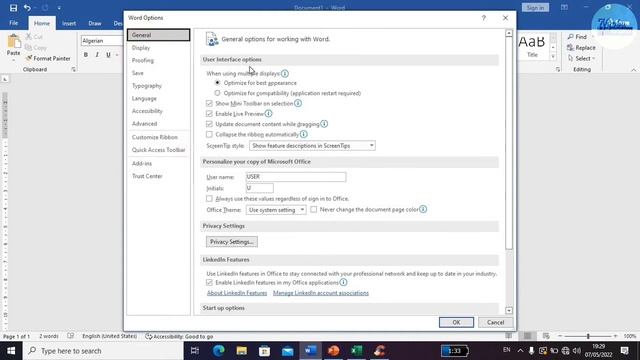The image size is (640, 360).
Task: Collapse the ribbon with the chevron
Action: pyautogui.click(x=633, y=70)
